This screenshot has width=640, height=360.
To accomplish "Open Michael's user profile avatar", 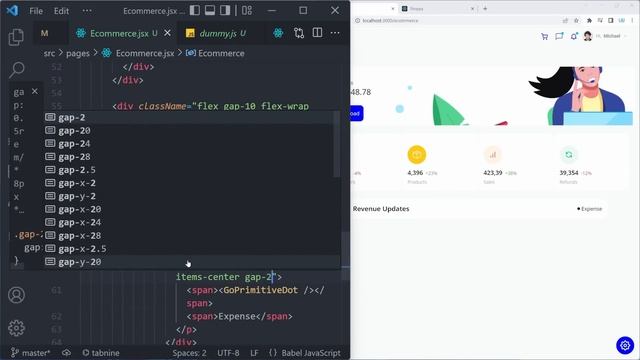I will click(x=588, y=36).
